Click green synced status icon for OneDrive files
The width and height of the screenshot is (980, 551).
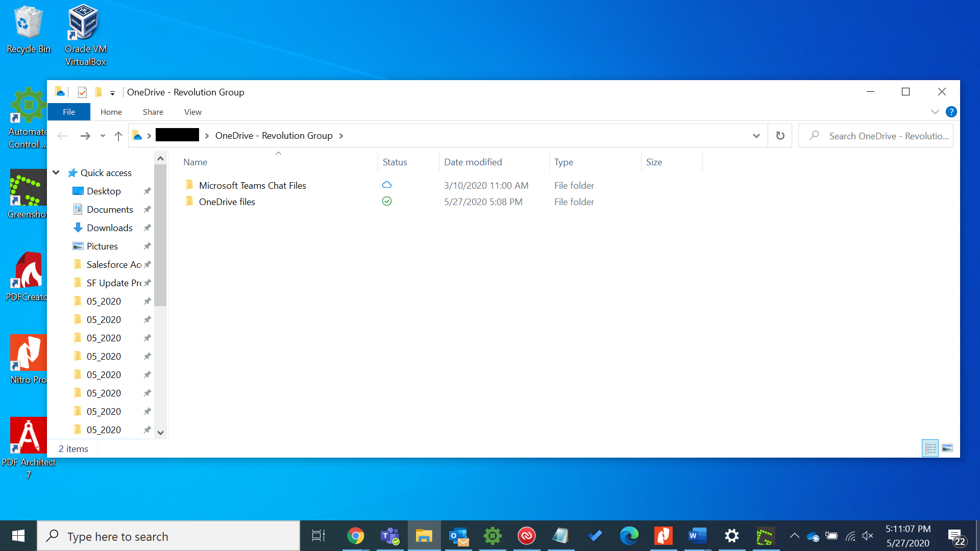tap(387, 201)
